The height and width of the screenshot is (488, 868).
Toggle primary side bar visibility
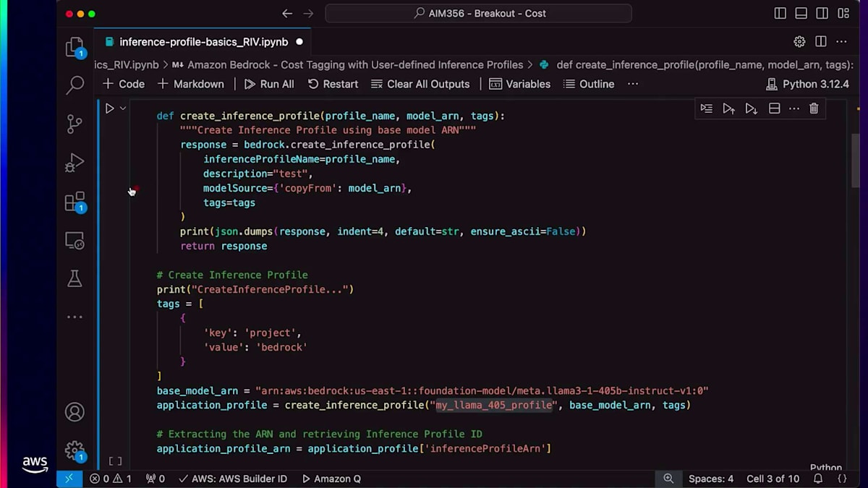[780, 13]
